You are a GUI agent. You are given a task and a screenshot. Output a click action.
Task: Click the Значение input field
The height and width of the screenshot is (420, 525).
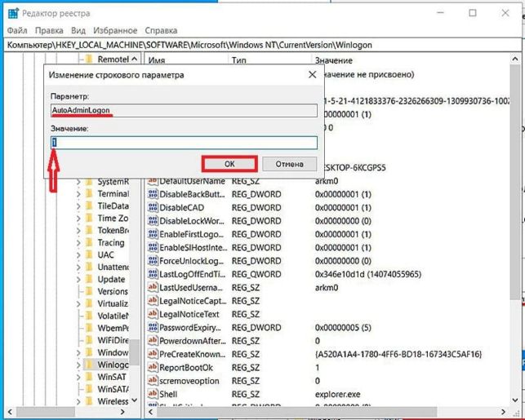pyautogui.click(x=184, y=143)
